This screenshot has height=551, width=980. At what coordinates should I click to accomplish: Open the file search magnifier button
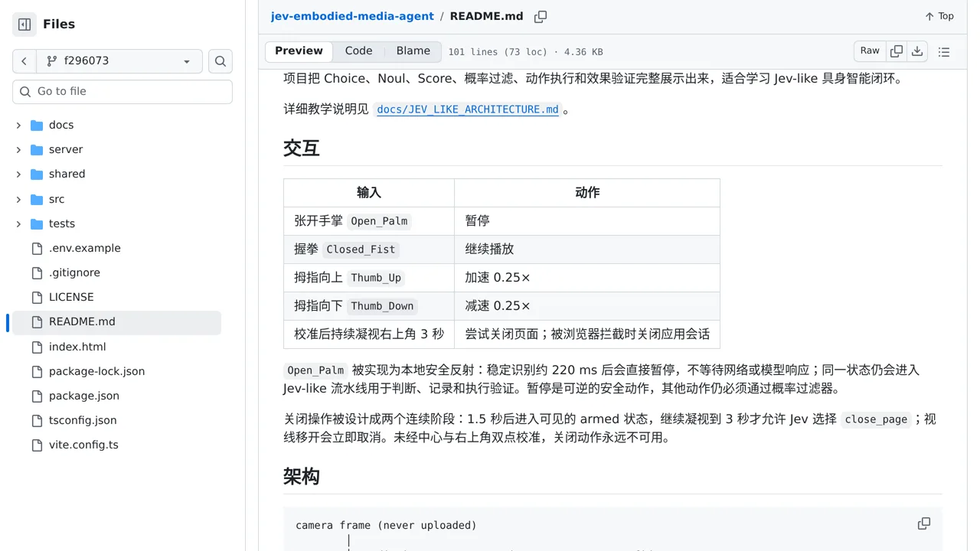coord(220,61)
